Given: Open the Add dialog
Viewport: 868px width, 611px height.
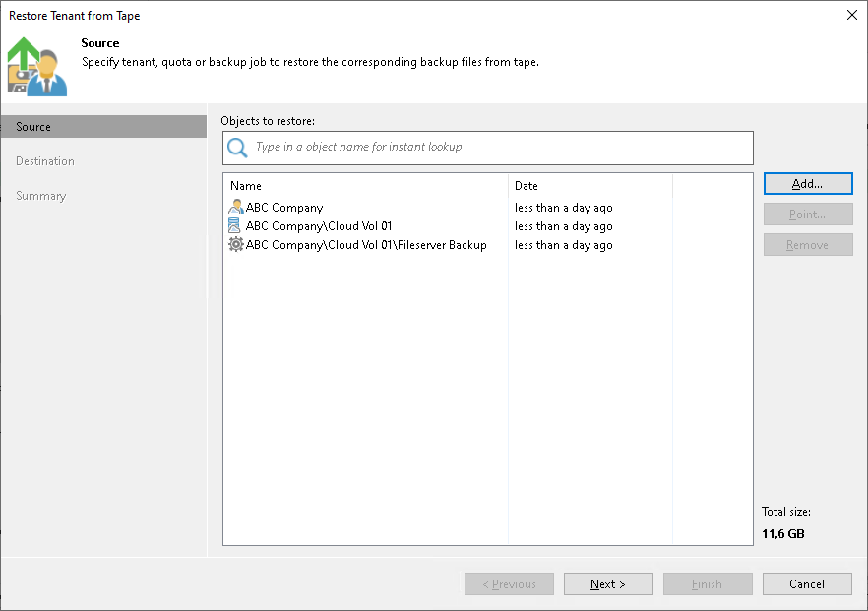Looking at the screenshot, I should click(x=808, y=183).
